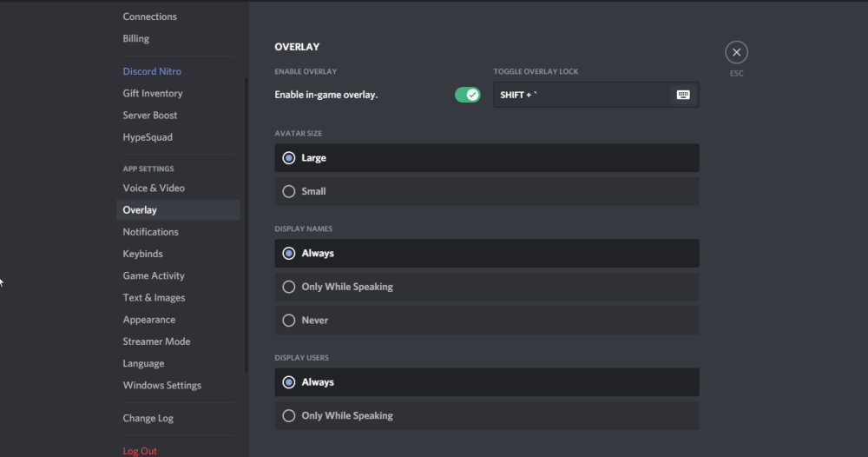Edit the SHIFT + ` overlay lock keybind
This screenshot has width=868, height=457.
tap(596, 95)
